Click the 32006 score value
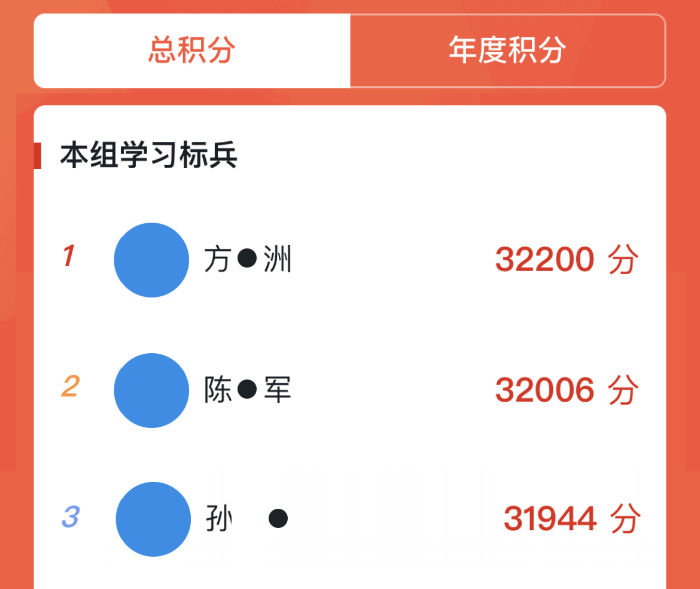 (x=544, y=390)
